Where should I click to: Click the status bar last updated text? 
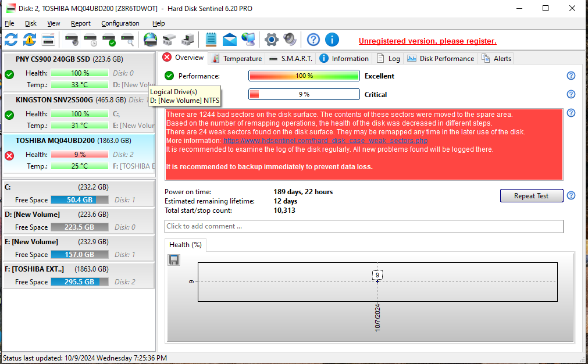pyautogui.click(x=85, y=358)
